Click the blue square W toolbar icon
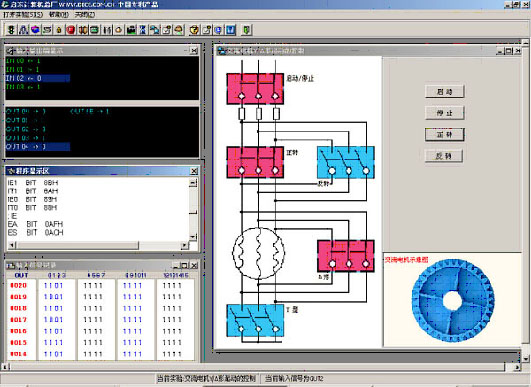Viewport: 531px width, 387px height. point(231,30)
